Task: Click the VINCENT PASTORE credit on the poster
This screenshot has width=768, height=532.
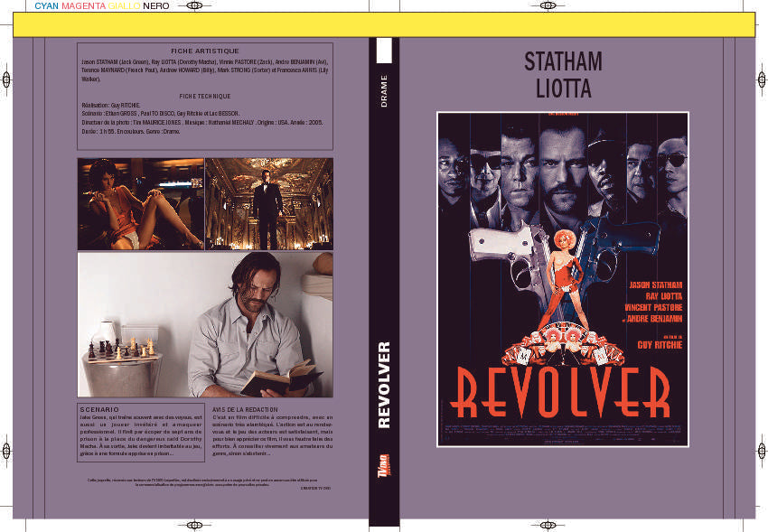Action: pyautogui.click(x=653, y=307)
